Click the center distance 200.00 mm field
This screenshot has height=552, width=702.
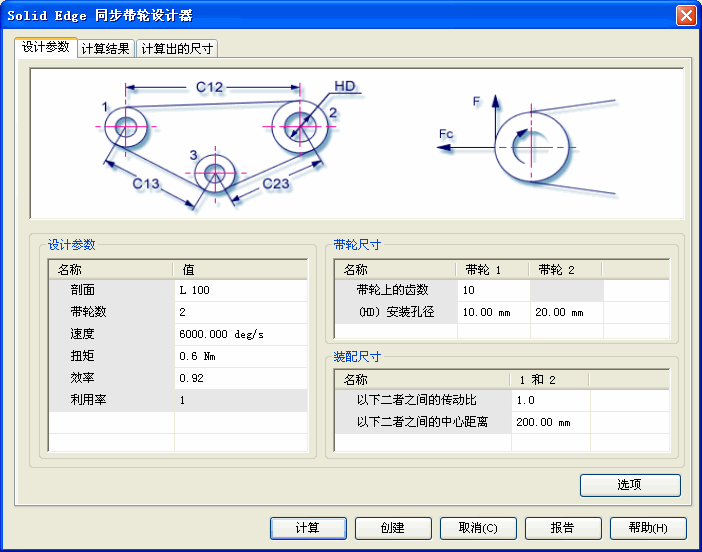coord(550,422)
